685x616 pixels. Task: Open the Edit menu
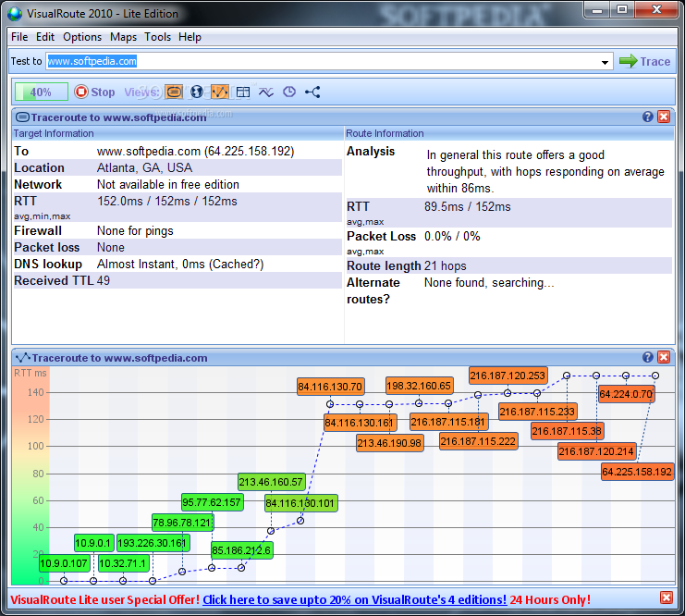coord(45,37)
